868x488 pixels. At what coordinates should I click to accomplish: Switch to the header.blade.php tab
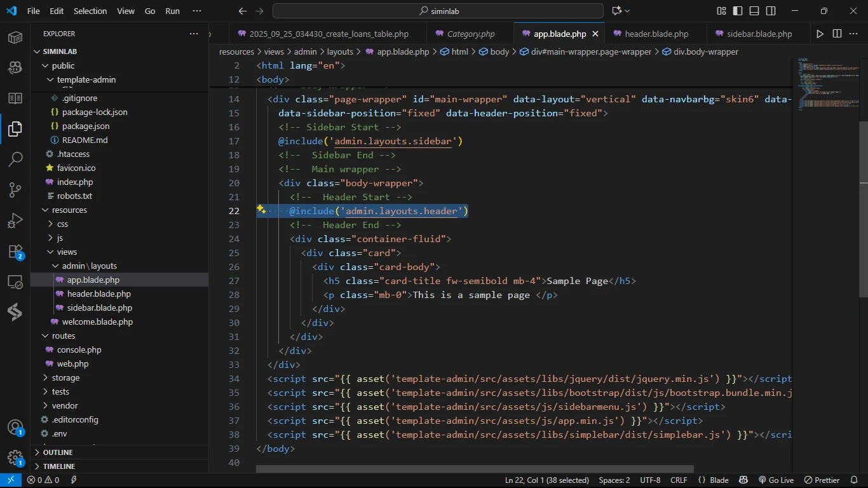656,34
